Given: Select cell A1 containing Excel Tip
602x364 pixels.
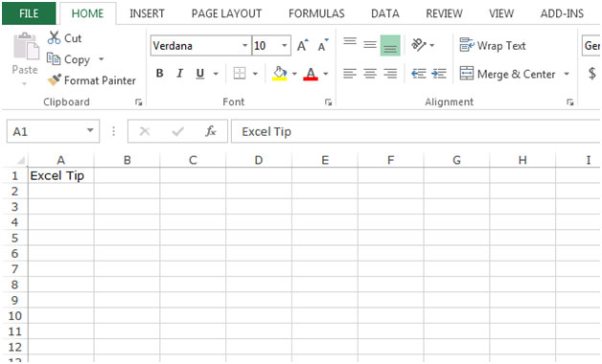Looking at the screenshot, I should click(x=61, y=175).
